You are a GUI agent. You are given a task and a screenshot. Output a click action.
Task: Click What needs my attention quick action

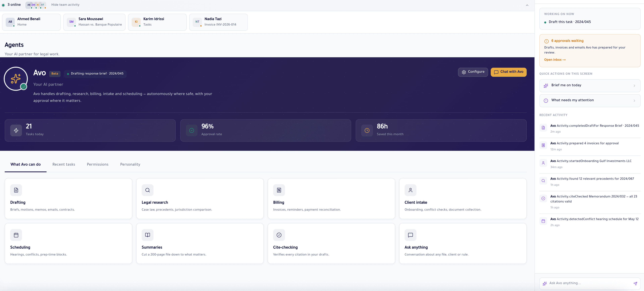point(590,101)
